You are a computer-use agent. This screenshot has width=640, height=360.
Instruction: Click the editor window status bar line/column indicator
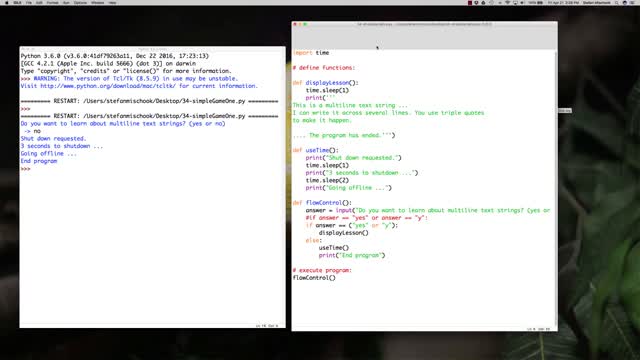pos(538,329)
